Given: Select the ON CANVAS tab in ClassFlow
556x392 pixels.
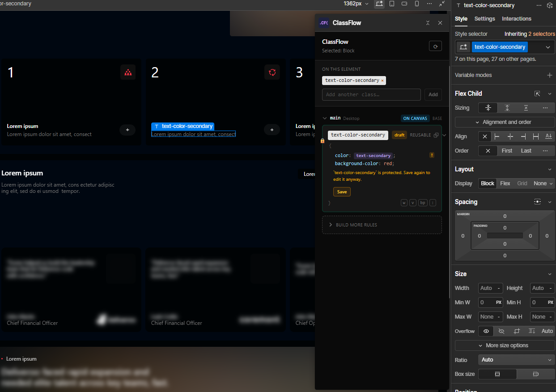Looking at the screenshot, I should 415,119.
